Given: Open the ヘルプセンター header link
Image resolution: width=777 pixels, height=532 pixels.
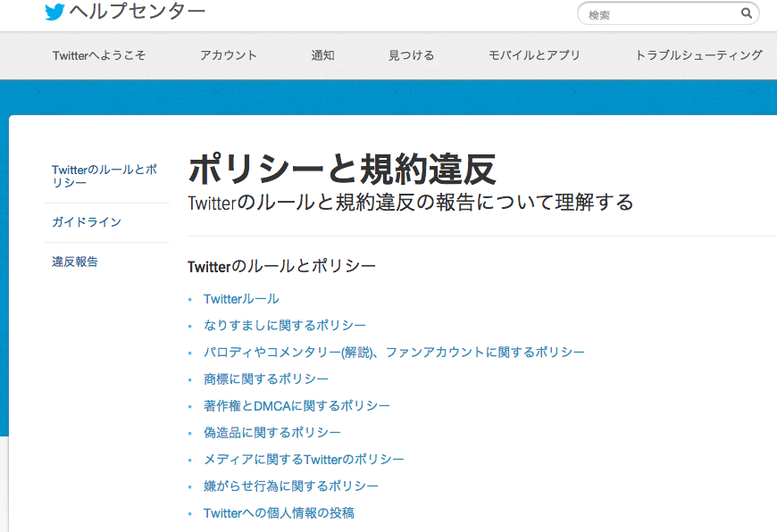Looking at the screenshot, I should pyautogui.click(x=138, y=12).
